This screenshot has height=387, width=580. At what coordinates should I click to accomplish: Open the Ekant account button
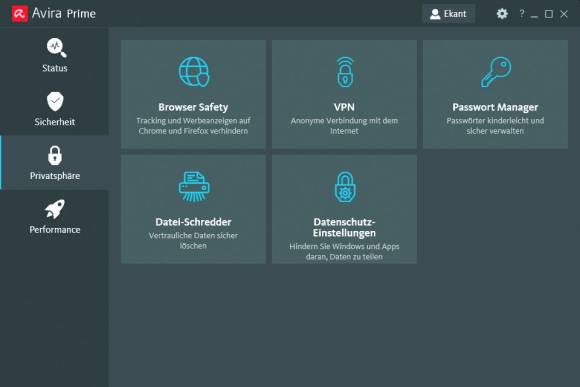pyautogui.click(x=448, y=14)
